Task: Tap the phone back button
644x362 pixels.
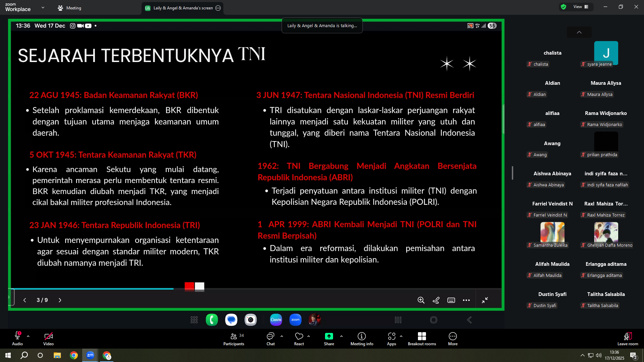Action: [469, 320]
